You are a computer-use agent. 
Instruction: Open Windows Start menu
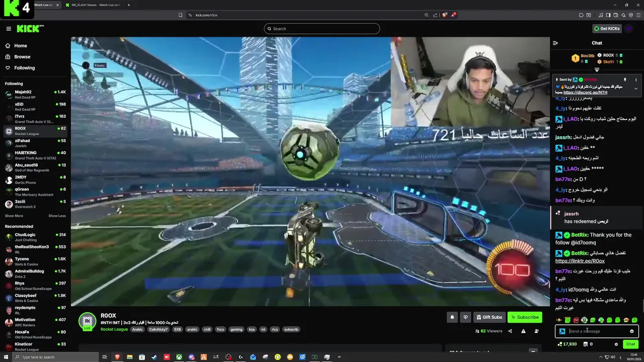(x=6, y=357)
